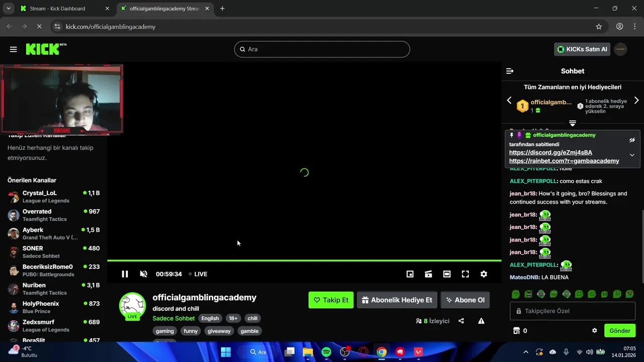Select the English language tag
The height and width of the screenshot is (362, 644).
(210, 318)
